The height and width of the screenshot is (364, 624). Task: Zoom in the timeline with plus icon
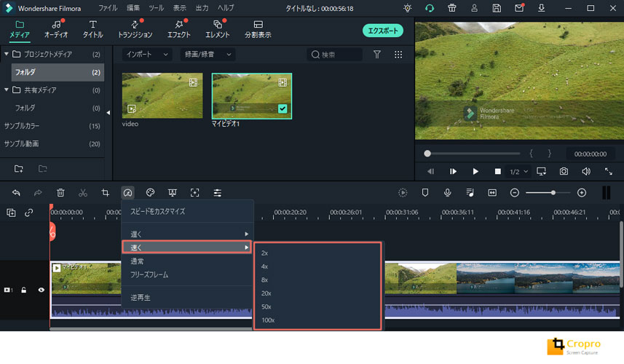[582, 193]
